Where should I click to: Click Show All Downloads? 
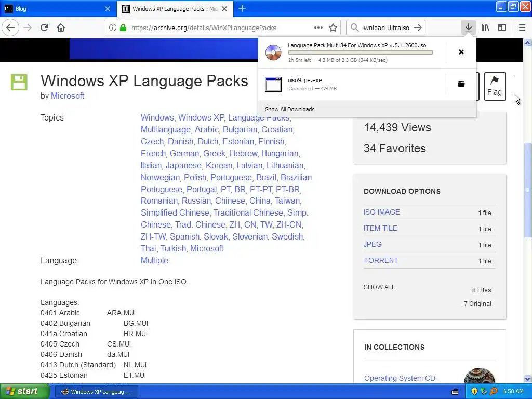pos(290,109)
